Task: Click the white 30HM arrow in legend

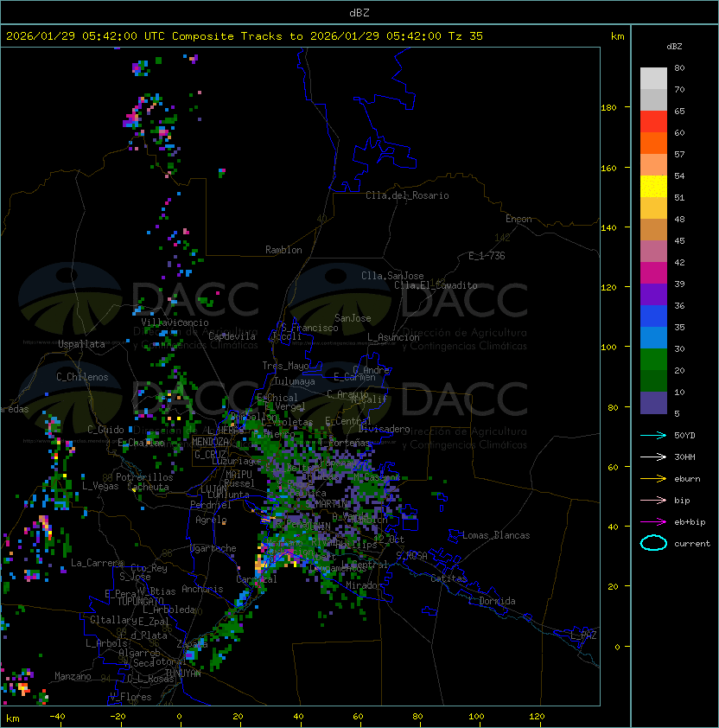Action: tap(653, 457)
